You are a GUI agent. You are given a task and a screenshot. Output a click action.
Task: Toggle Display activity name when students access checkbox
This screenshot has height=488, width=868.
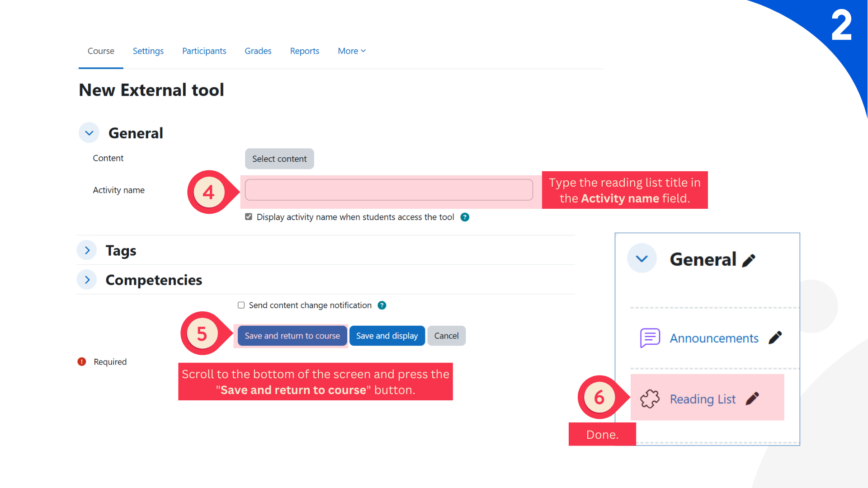pyautogui.click(x=249, y=217)
